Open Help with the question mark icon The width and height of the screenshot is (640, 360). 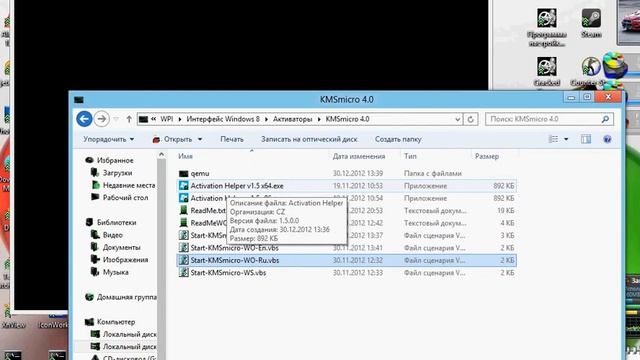point(607,139)
